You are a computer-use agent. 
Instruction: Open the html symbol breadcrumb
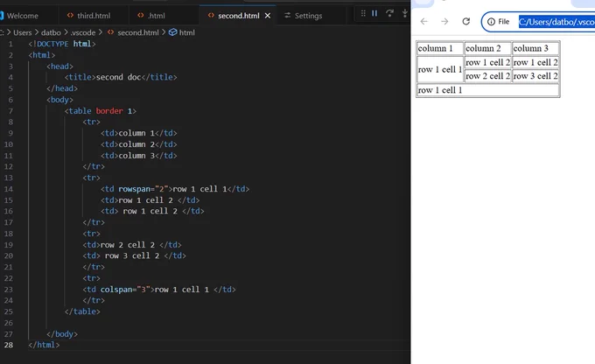click(x=182, y=32)
